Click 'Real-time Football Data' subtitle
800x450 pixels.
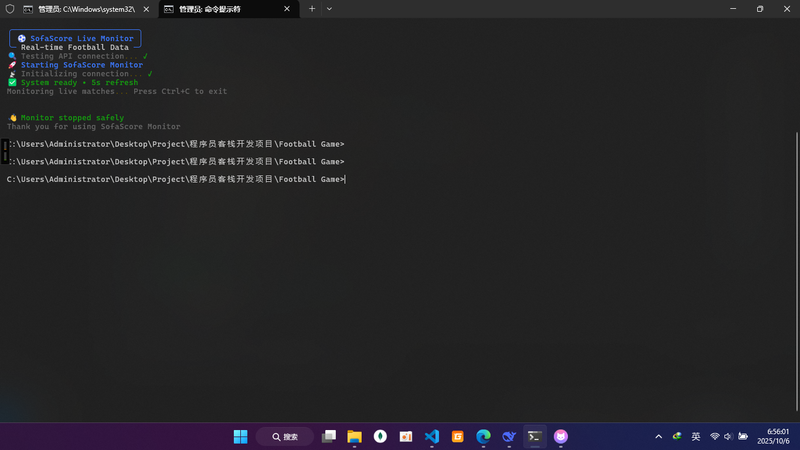(x=74, y=47)
